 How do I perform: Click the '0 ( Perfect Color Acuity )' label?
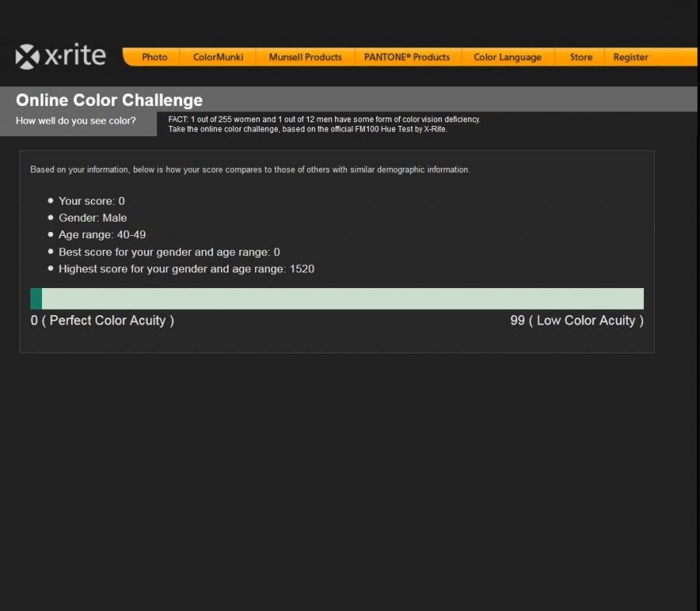click(x=102, y=321)
